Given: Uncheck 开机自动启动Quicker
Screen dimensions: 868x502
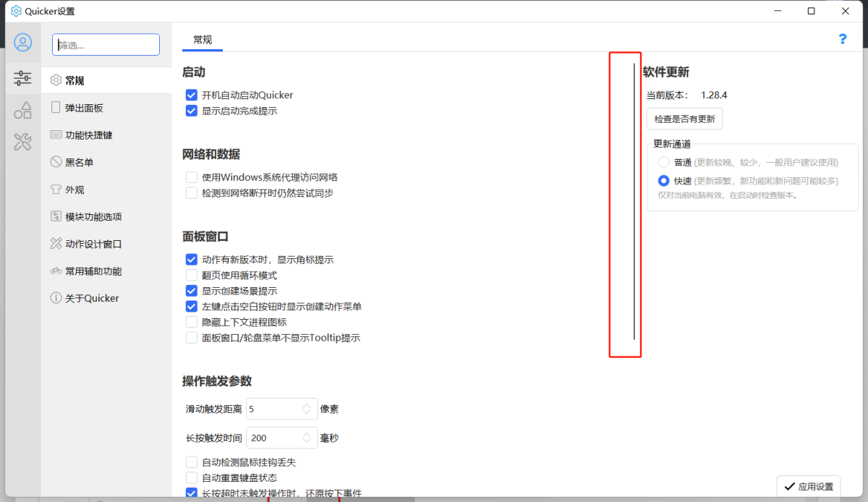Looking at the screenshot, I should pos(192,95).
